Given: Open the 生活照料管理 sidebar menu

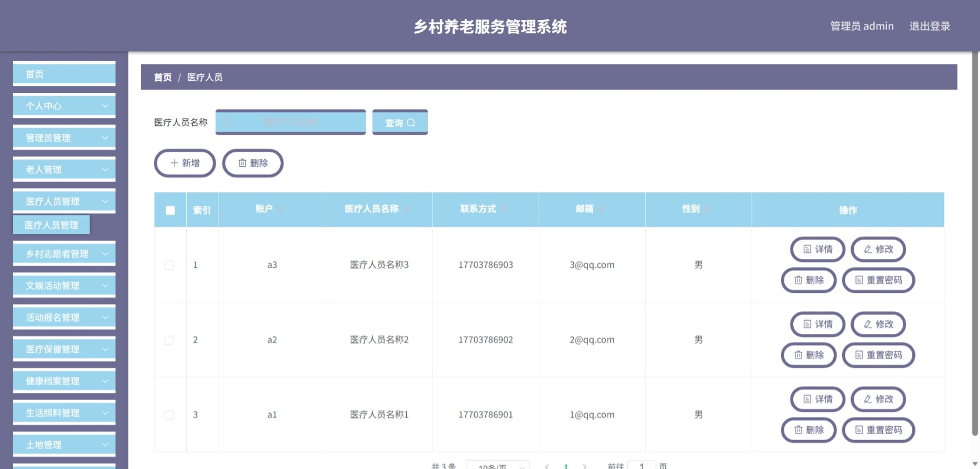Looking at the screenshot, I should 64,413.
